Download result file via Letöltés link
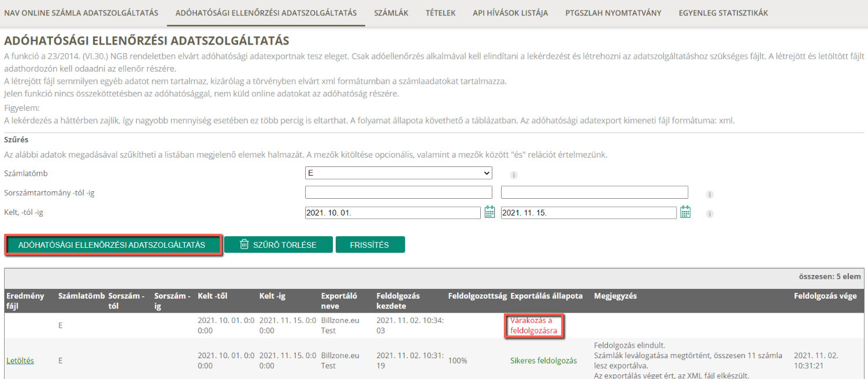Screen dimensions: 868x379 (20, 361)
